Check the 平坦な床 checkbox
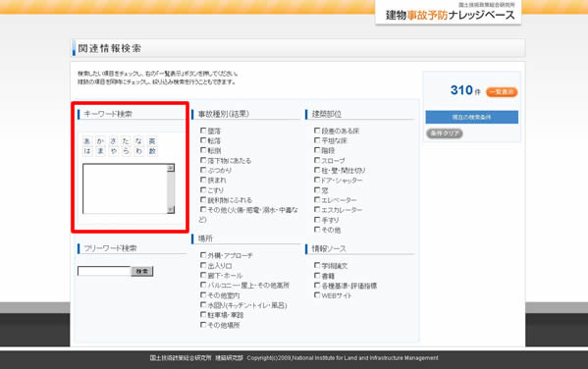588x369 pixels. (x=317, y=140)
